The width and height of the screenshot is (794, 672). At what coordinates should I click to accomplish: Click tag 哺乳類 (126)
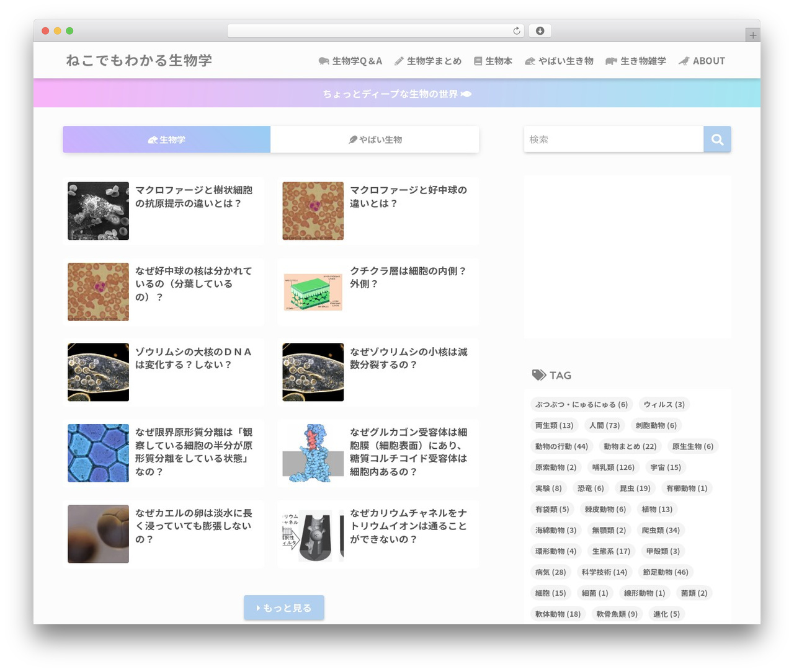point(613,467)
